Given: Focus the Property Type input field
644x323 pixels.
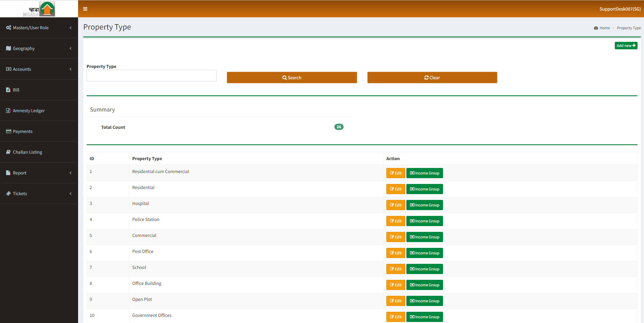Looking at the screenshot, I should [151, 75].
